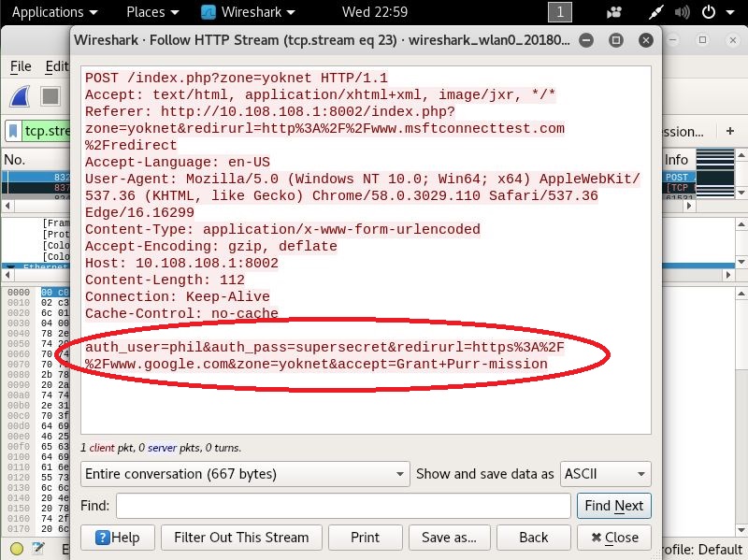Click the POST /index.php request line

[x=237, y=78]
